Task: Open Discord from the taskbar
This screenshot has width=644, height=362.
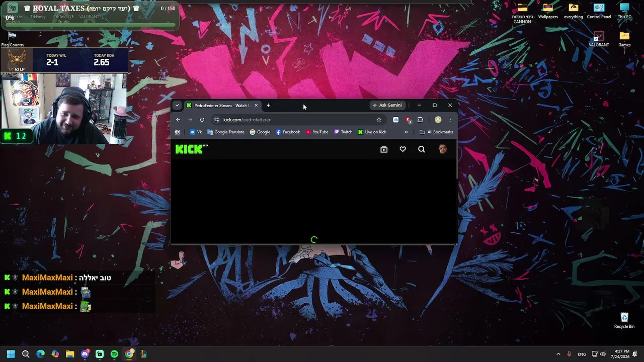Action: [x=85, y=354]
